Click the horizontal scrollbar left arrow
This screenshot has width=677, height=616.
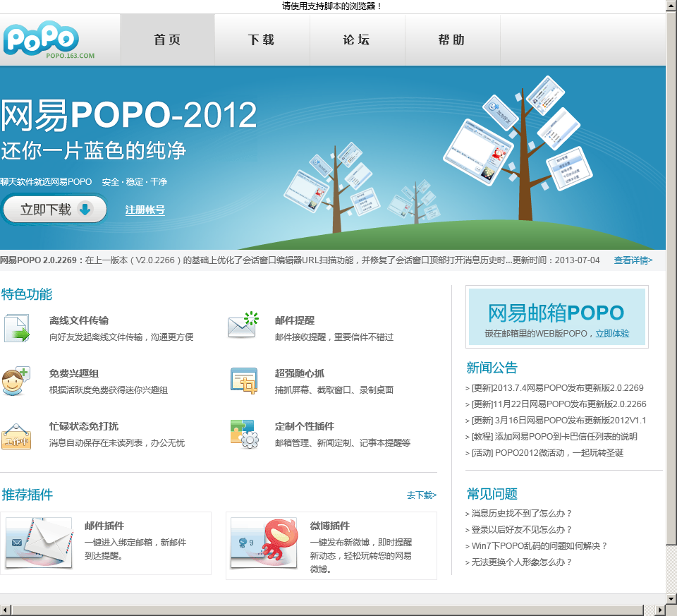tap(5, 610)
